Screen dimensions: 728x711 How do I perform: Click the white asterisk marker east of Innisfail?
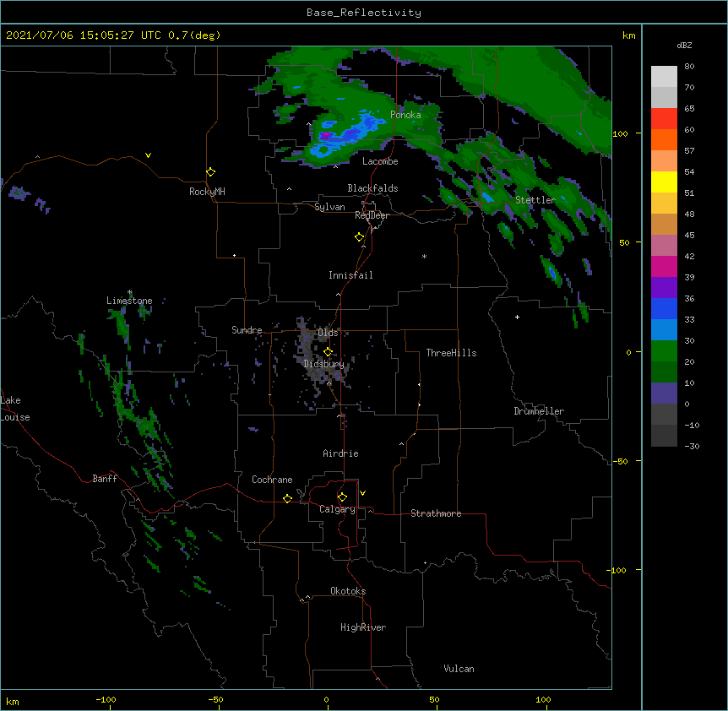coord(424,256)
